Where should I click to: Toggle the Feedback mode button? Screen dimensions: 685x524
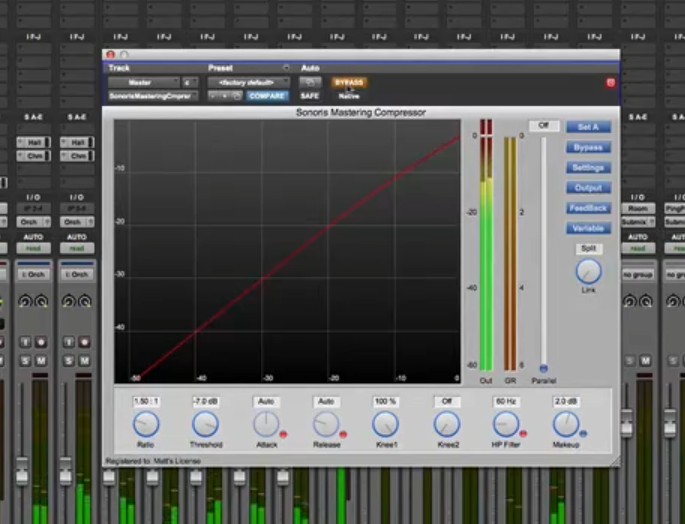point(588,208)
